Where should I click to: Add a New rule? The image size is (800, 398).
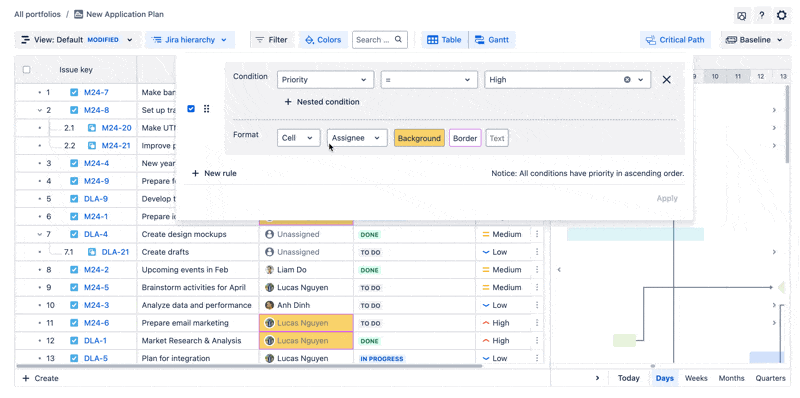click(x=214, y=173)
